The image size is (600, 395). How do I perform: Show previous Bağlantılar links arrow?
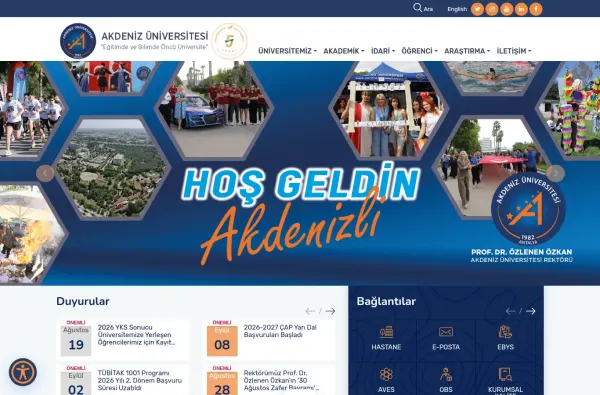tap(510, 311)
